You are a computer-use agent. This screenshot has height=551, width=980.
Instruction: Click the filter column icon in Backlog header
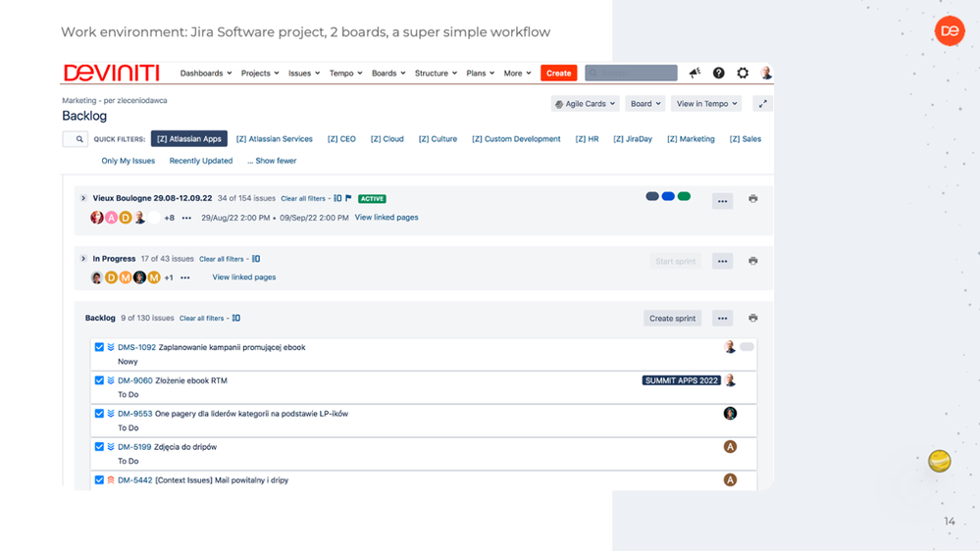pyautogui.click(x=236, y=318)
